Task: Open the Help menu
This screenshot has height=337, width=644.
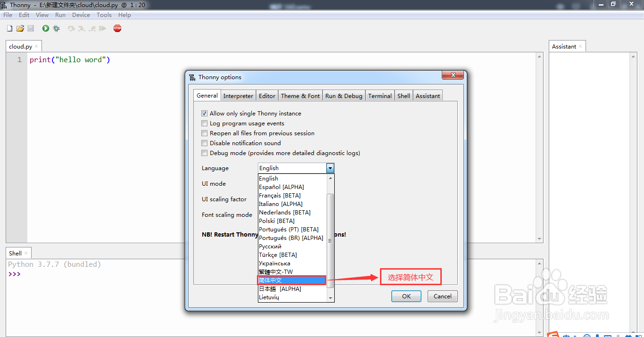Action: click(x=124, y=15)
